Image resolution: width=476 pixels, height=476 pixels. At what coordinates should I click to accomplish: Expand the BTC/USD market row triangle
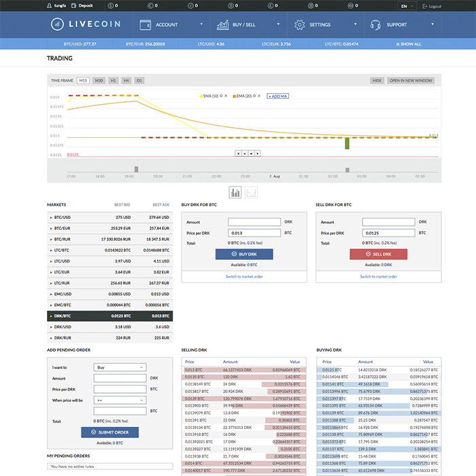click(51, 218)
